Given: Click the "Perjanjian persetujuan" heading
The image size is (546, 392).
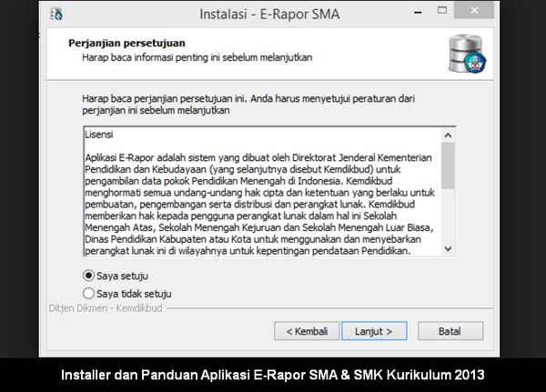Looking at the screenshot, I should point(126,43).
